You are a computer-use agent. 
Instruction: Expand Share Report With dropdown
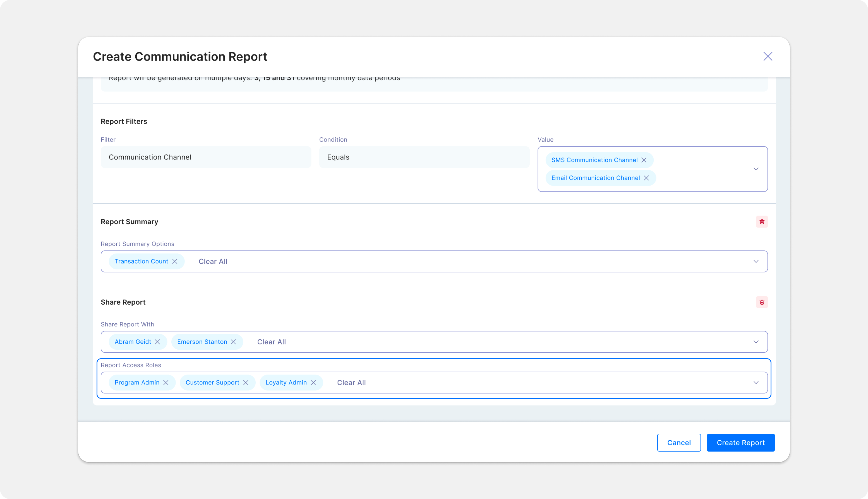point(756,342)
